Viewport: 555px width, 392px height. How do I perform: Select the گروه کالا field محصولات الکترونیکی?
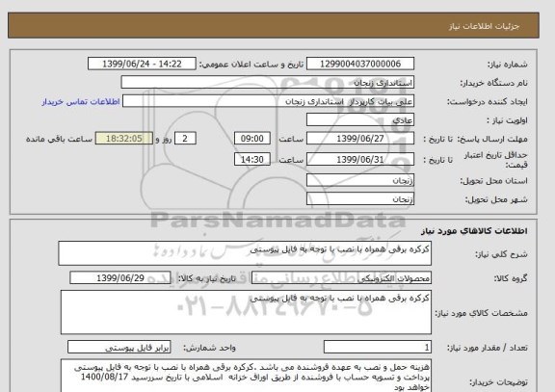click(x=341, y=278)
